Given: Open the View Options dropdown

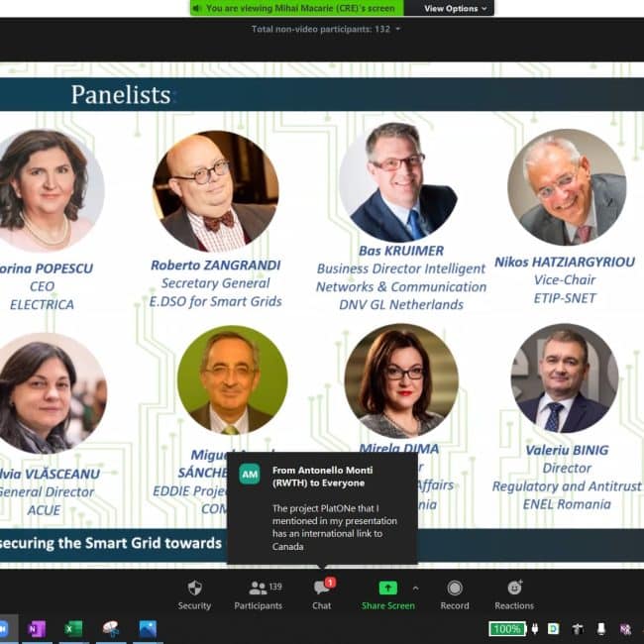Looking at the screenshot, I should point(455,8).
